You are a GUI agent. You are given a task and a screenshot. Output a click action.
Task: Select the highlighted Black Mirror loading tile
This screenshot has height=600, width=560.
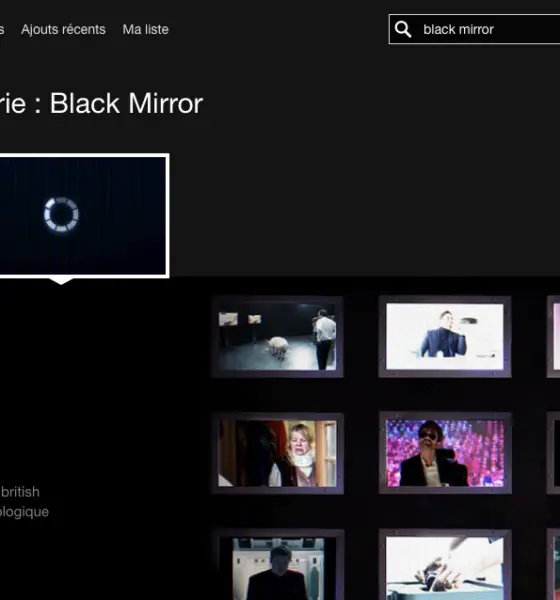83,216
